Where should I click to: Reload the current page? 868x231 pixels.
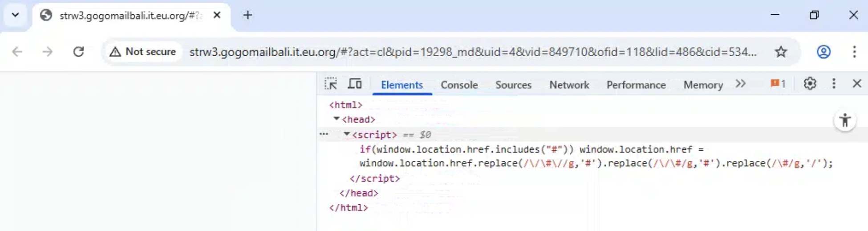coord(78,52)
